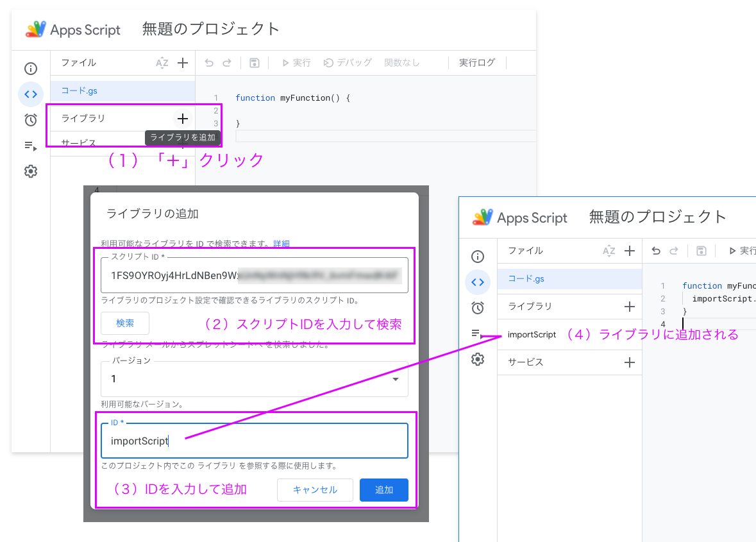Save the project using the save icon
Image resolution: width=756 pixels, height=542 pixels.
[253, 62]
